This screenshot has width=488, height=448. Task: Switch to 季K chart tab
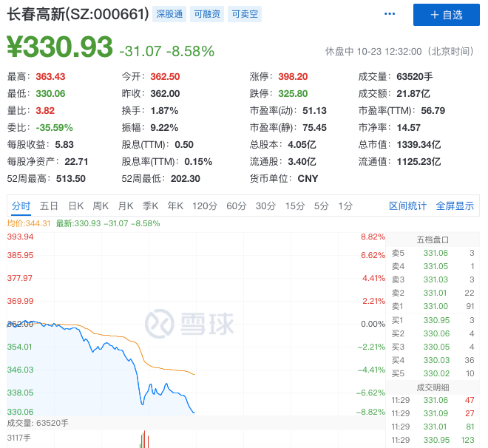(150, 206)
